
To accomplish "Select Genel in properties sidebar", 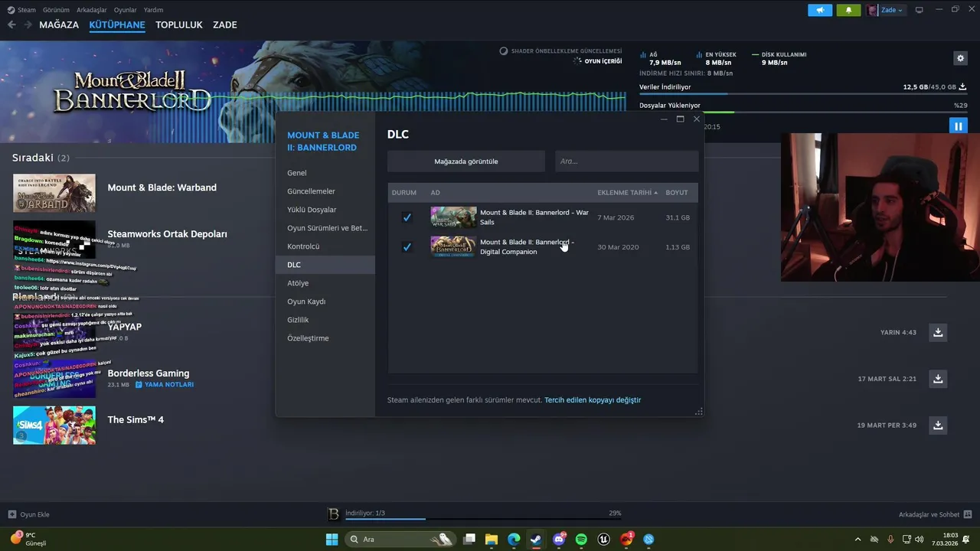I will tap(325, 173).
